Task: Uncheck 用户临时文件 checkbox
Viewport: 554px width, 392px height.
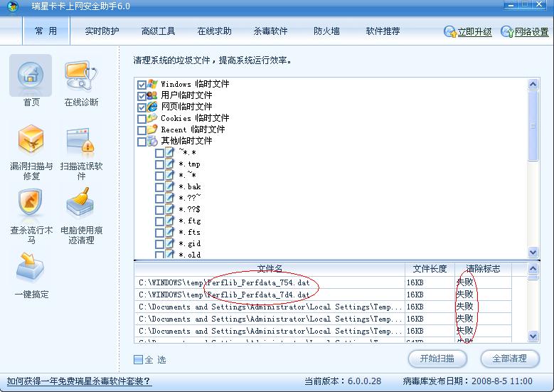Action: (142, 96)
